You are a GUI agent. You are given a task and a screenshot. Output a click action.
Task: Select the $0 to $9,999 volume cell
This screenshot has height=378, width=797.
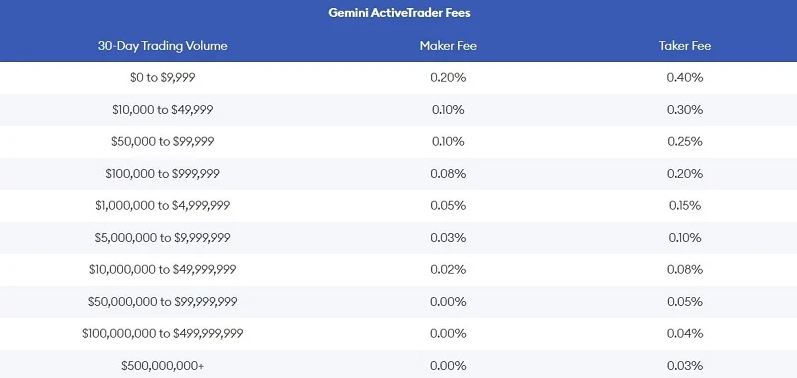point(163,78)
